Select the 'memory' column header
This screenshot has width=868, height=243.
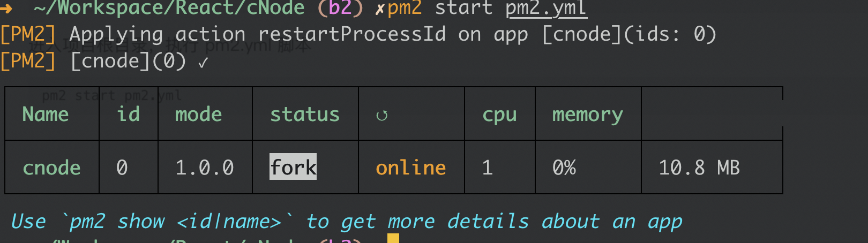pos(588,115)
